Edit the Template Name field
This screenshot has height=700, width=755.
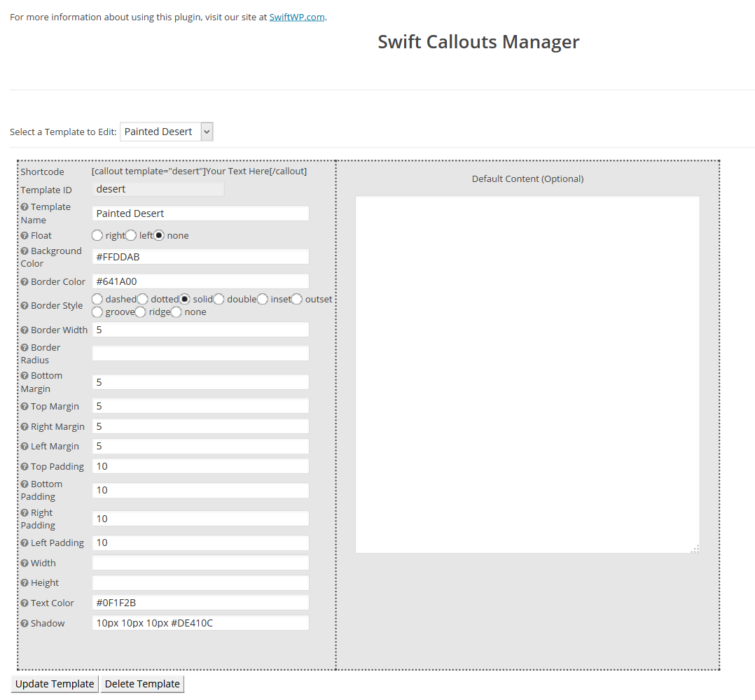[x=200, y=213]
